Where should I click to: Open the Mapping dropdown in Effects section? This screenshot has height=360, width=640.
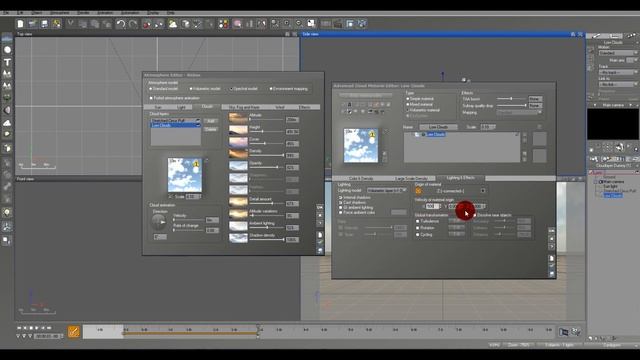pyautogui.click(x=519, y=112)
